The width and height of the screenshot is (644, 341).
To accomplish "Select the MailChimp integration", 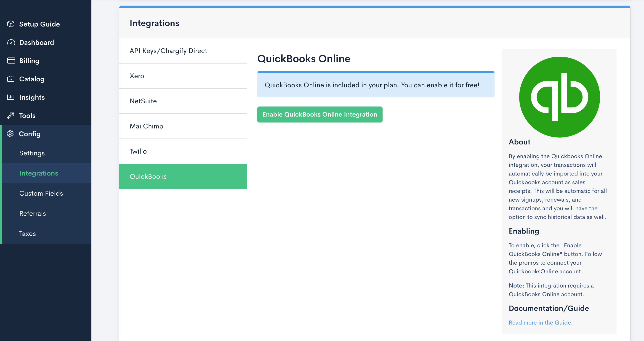I will click(x=183, y=126).
